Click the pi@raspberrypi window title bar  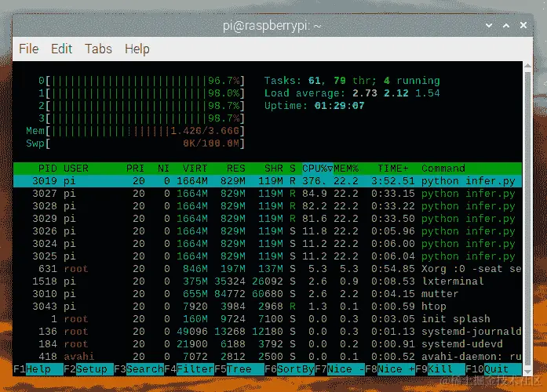click(272, 25)
